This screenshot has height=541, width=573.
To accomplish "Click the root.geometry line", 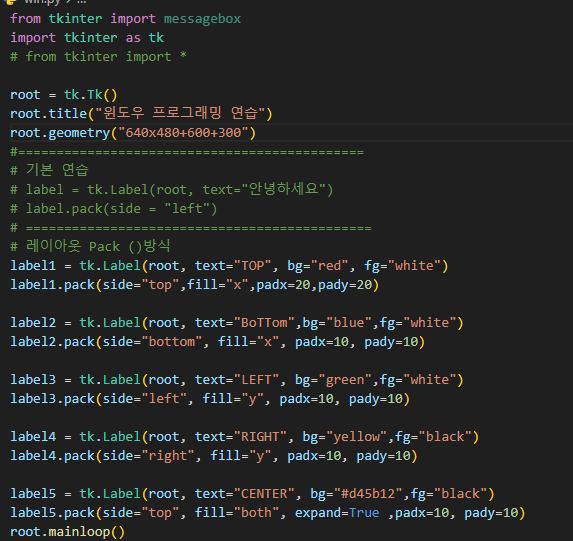I will point(133,133).
